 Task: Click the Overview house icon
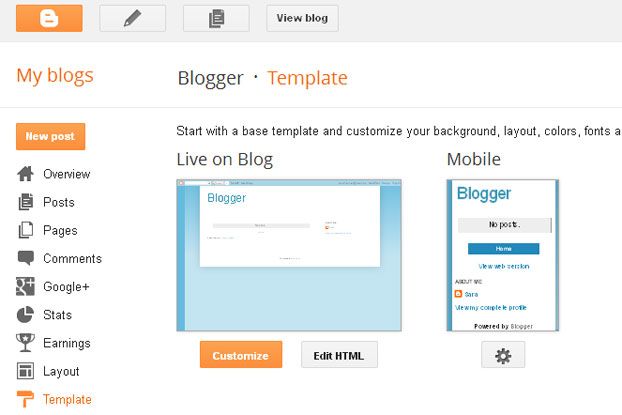[25, 174]
